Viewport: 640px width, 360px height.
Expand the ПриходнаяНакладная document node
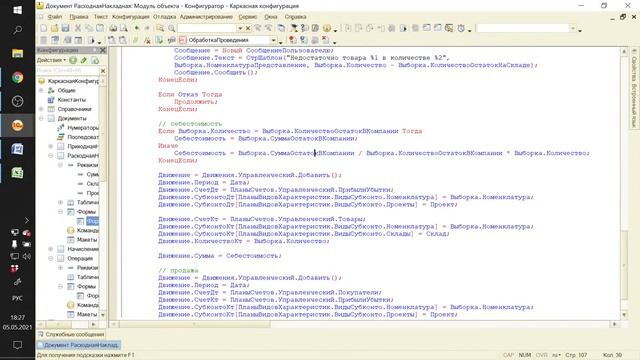tap(51, 146)
